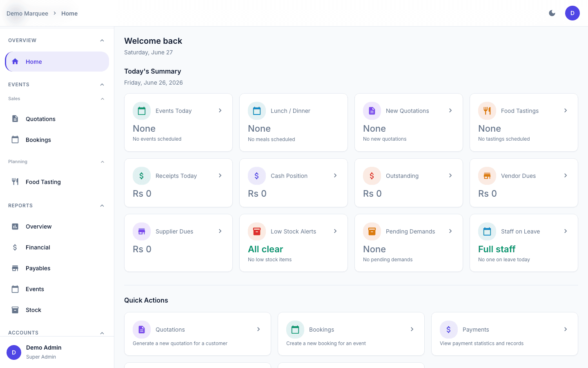Click the Supplier Dues storefront icon
Image resolution: width=588 pixels, height=368 pixels.
(142, 231)
